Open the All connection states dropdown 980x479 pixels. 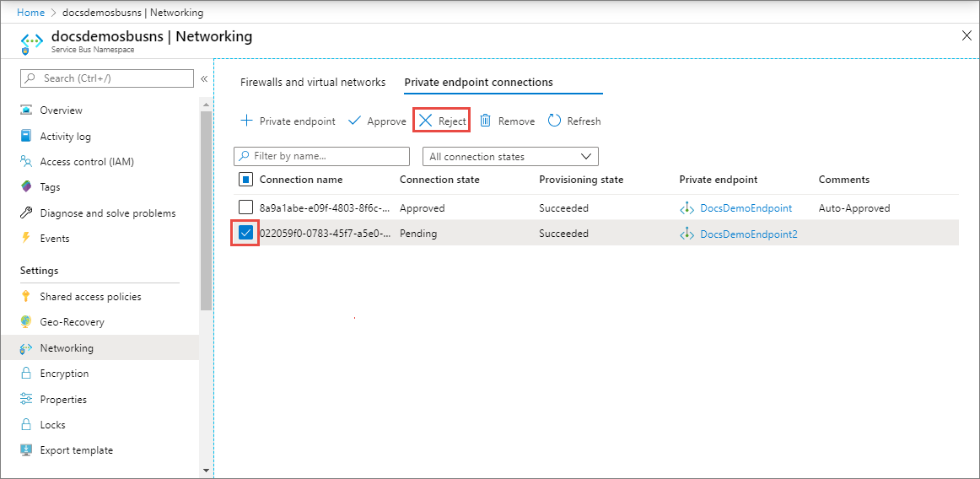pos(510,156)
